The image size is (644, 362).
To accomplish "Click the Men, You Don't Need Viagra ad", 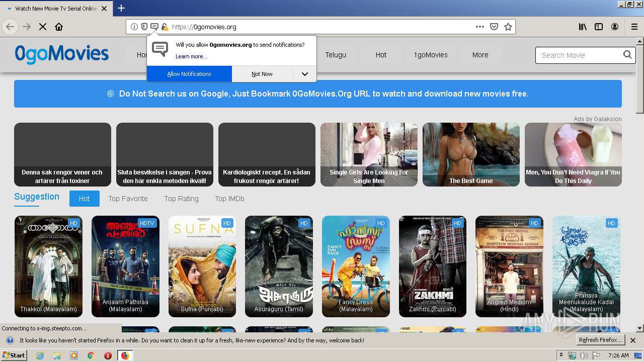I will pos(573,154).
